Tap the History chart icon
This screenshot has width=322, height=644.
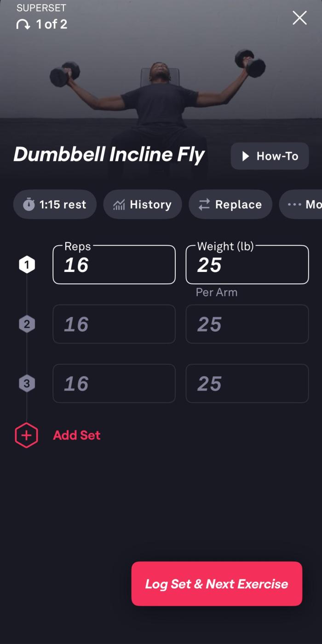tap(119, 205)
